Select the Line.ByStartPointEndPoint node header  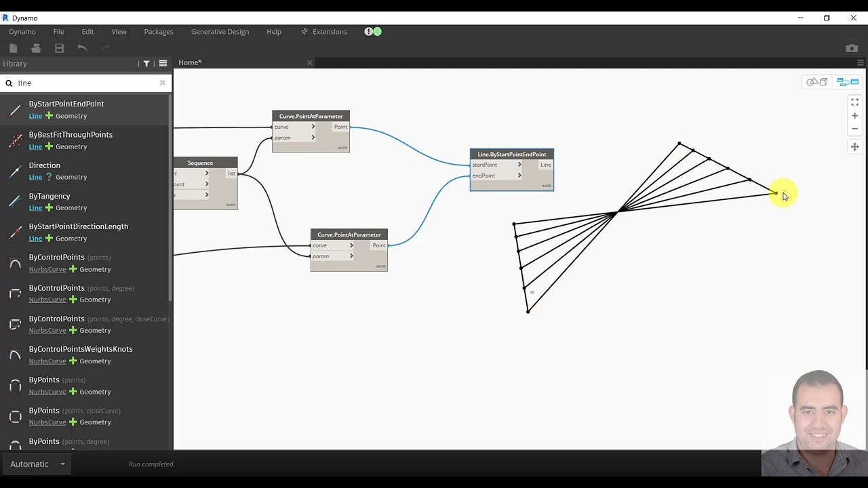pos(512,155)
